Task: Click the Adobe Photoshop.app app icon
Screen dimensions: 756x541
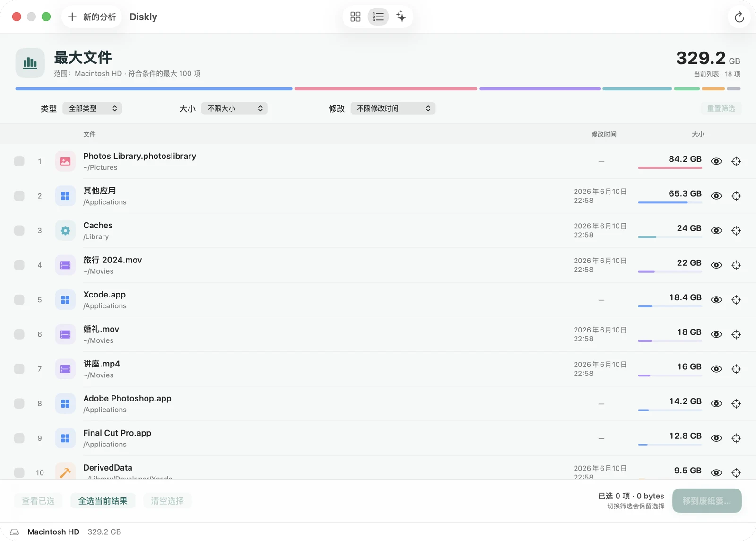Action: [x=65, y=403]
